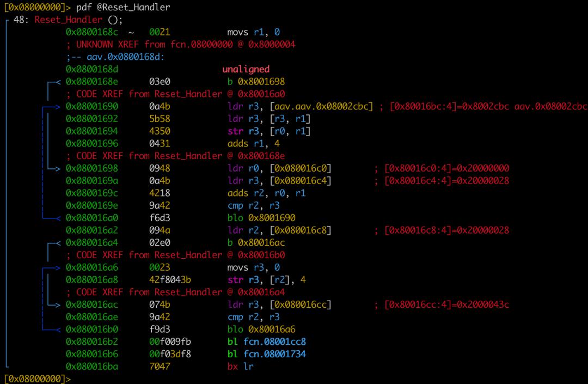Click address 0x0800169e
588x384 pixels.
click(91, 205)
